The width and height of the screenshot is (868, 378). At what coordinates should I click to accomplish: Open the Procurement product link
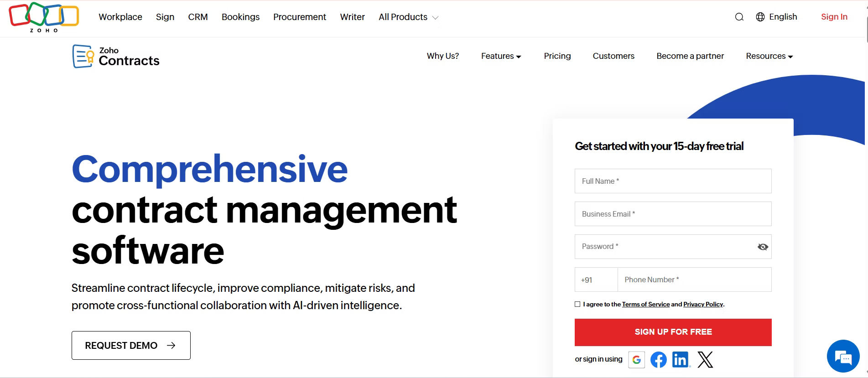tap(300, 17)
